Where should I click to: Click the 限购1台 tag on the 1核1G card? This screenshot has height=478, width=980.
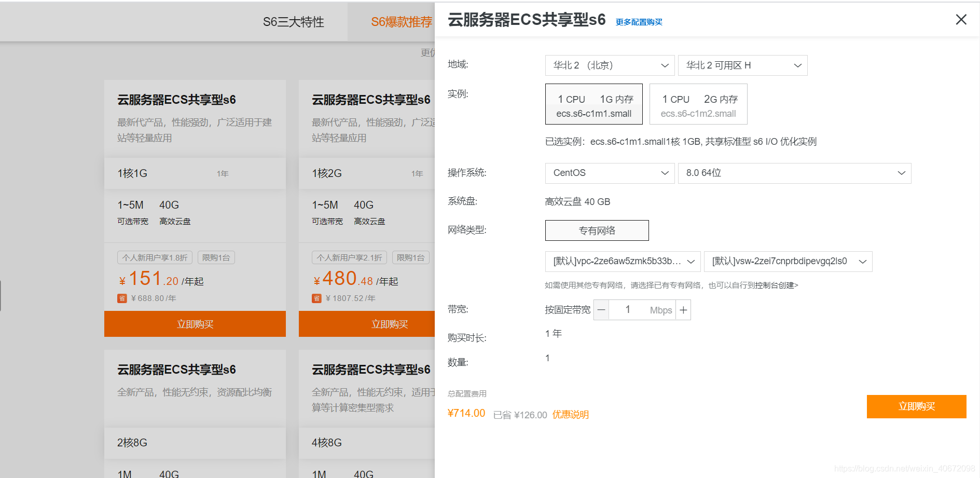point(216,257)
